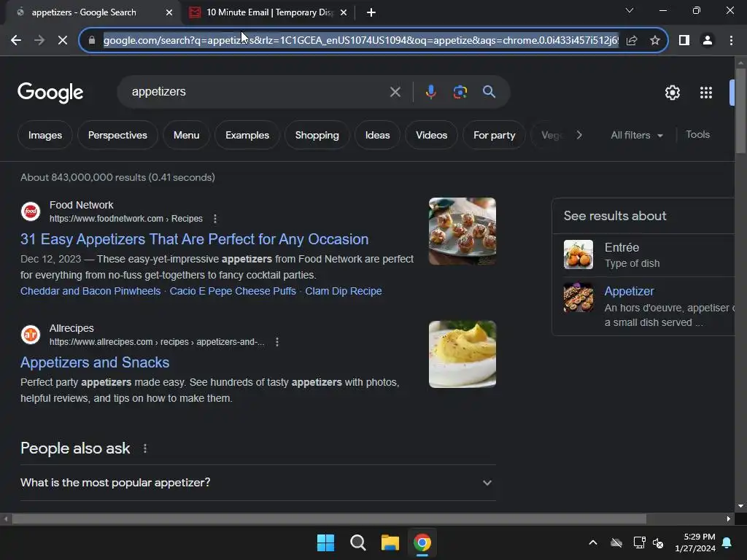747x560 pixels.
Task: Open the tab search dropdown
Action: pos(630,10)
